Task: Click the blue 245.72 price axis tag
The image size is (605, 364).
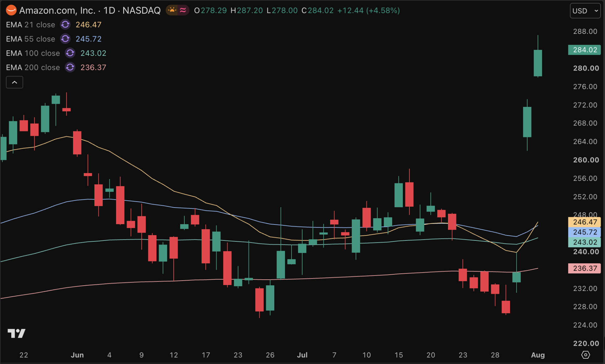Action: pyautogui.click(x=585, y=232)
